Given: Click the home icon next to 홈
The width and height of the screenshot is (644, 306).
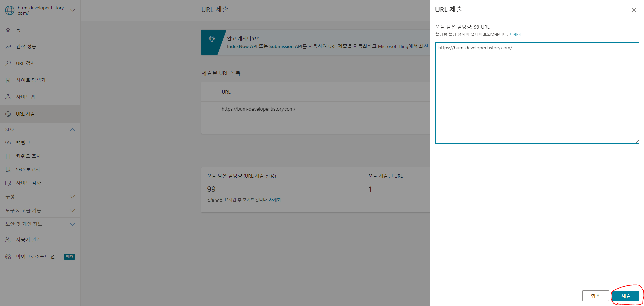Looking at the screenshot, I should pyautogui.click(x=8, y=30).
